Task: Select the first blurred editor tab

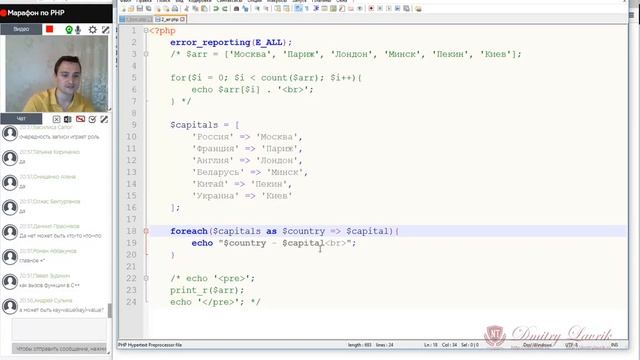Action: (x=137, y=19)
